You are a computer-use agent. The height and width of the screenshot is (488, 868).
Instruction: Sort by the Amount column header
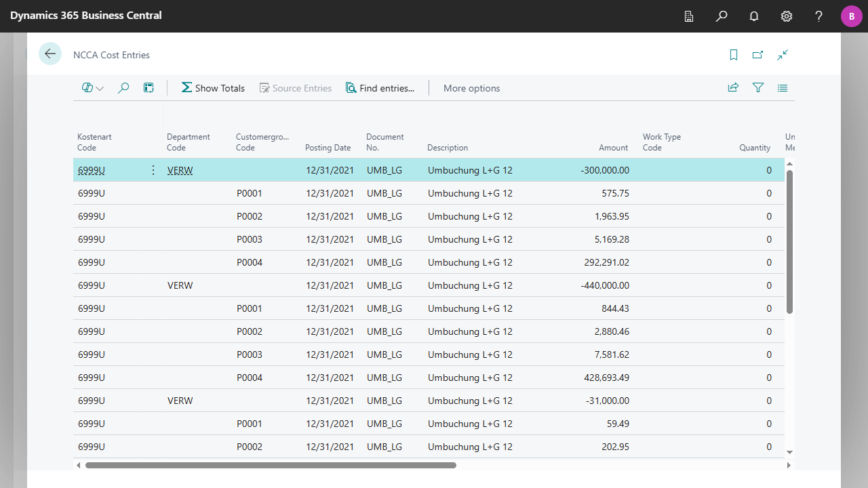(x=613, y=148)
